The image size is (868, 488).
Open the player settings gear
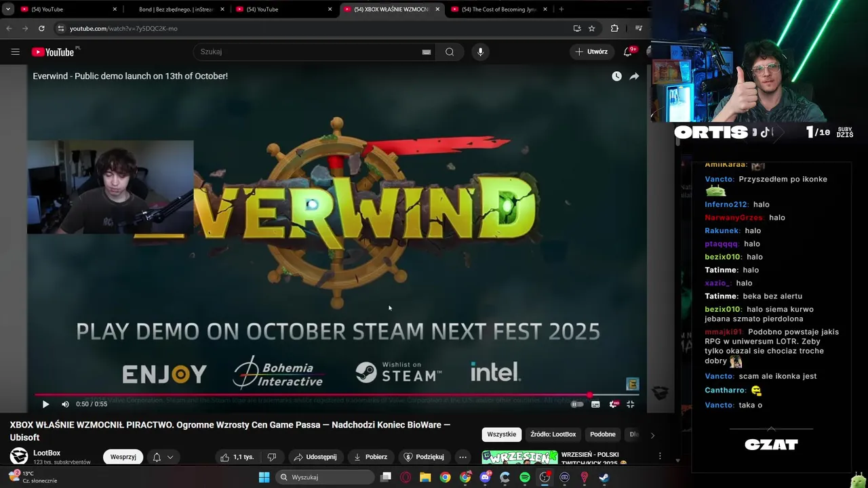(614, 404)
